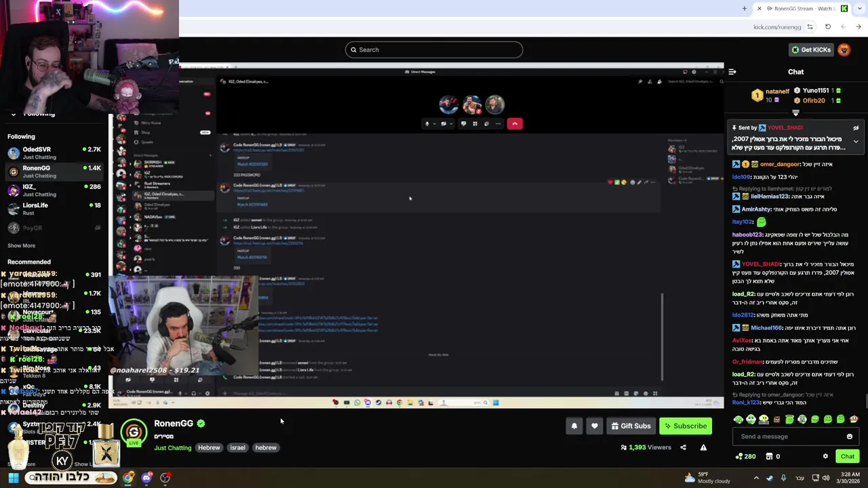This screenshot has height=488, width=868.
Task: Open browser site settings icon beside kick.com URL
Action: pos(808,27)
